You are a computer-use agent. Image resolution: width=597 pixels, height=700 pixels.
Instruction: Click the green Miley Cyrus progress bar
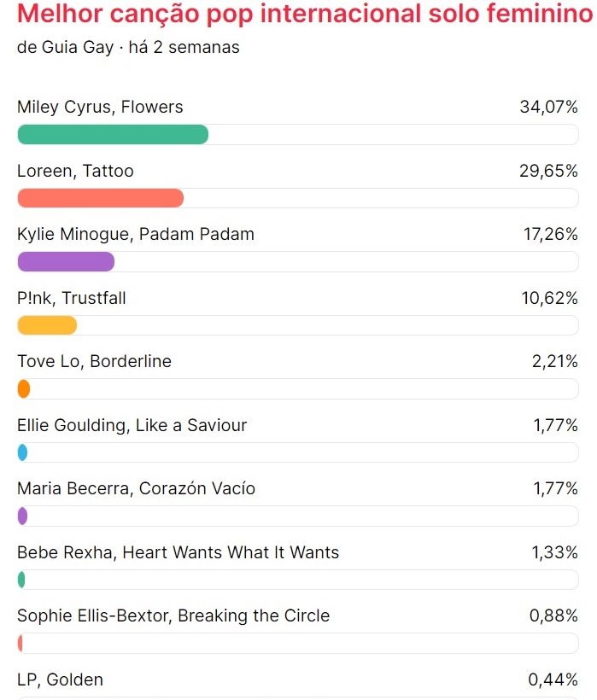113,134
